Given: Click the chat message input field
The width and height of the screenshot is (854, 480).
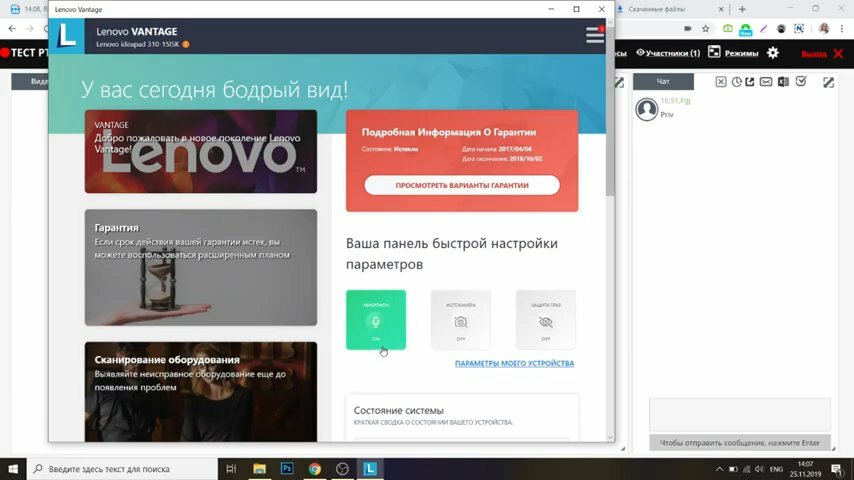Looking at the screenshot, I should 740,415.
